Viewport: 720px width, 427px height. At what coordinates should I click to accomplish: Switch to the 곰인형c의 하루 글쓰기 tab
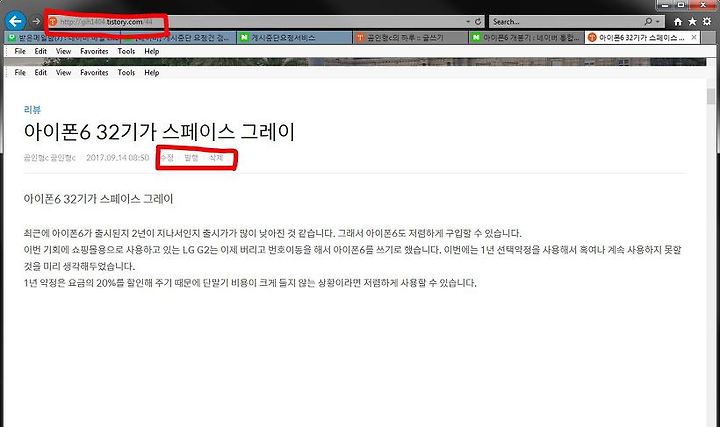coord(411,38)
